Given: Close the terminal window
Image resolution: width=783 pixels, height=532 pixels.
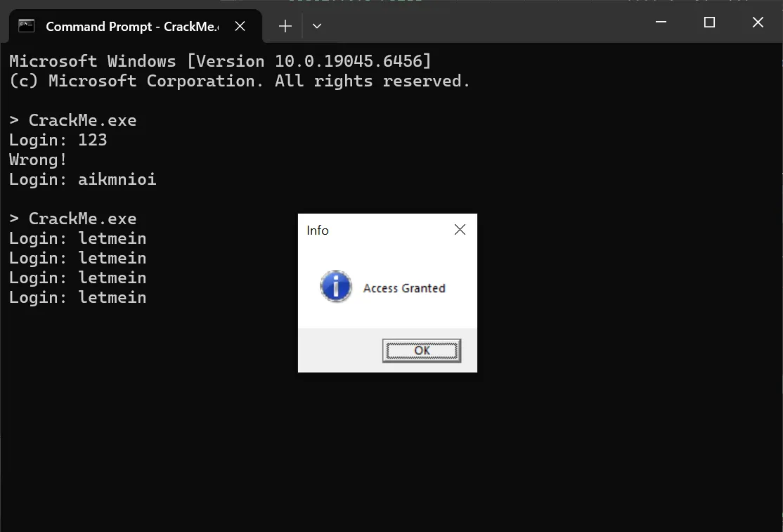Looking at the screenshot, I should [758, 22].
